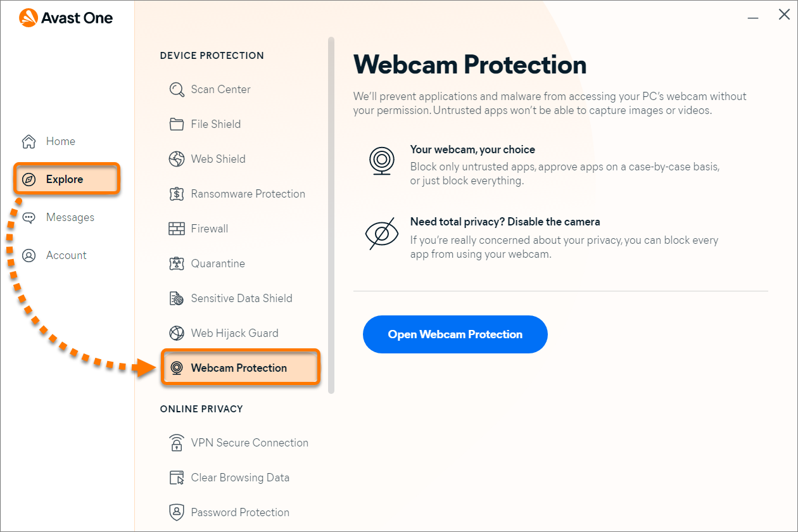This screenshot has height=532, width=798.
Task: Click the VPN Secure Connection lock icon
Action: [177, 443]
